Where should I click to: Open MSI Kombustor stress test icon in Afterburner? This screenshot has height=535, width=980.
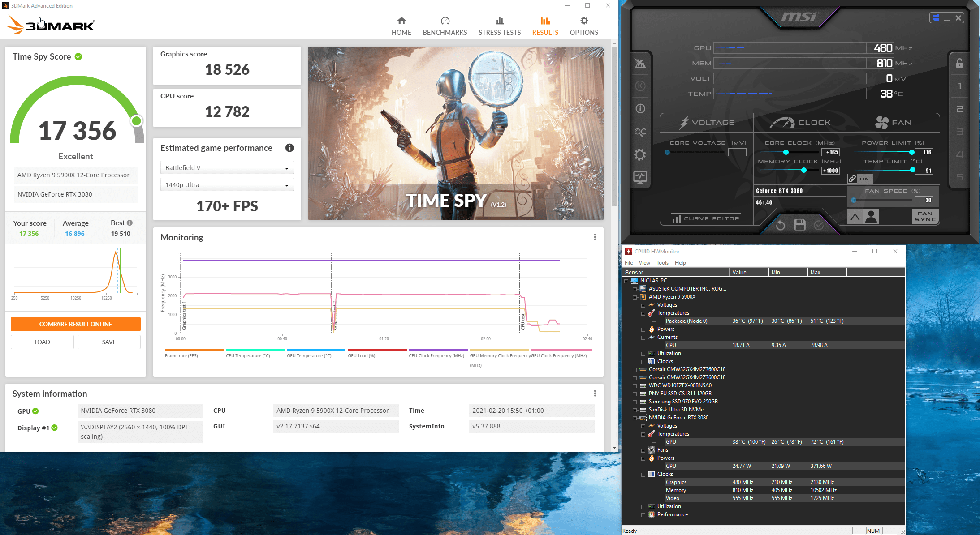[640, 86]
